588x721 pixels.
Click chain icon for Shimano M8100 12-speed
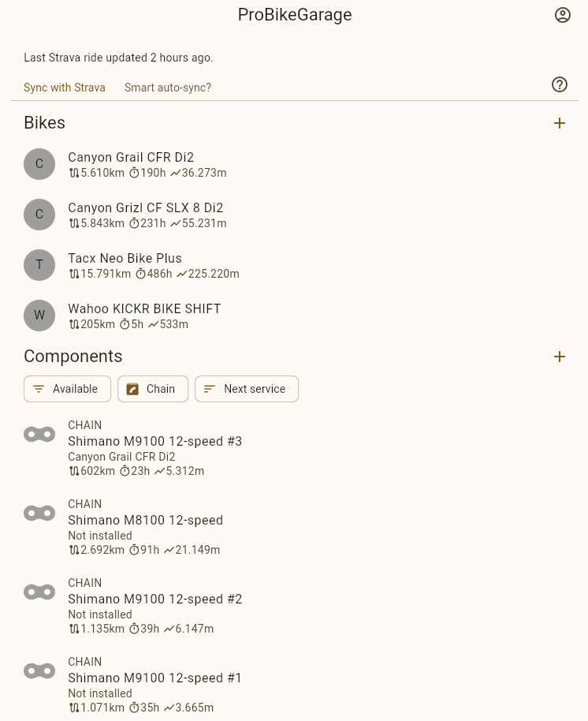point(39,513)
